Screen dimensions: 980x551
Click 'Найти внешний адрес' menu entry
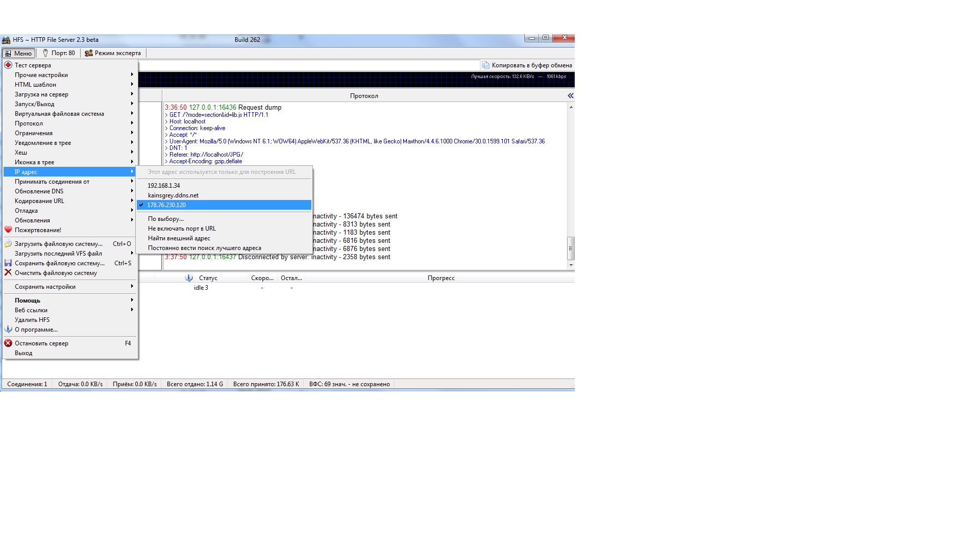coord(179,238)
